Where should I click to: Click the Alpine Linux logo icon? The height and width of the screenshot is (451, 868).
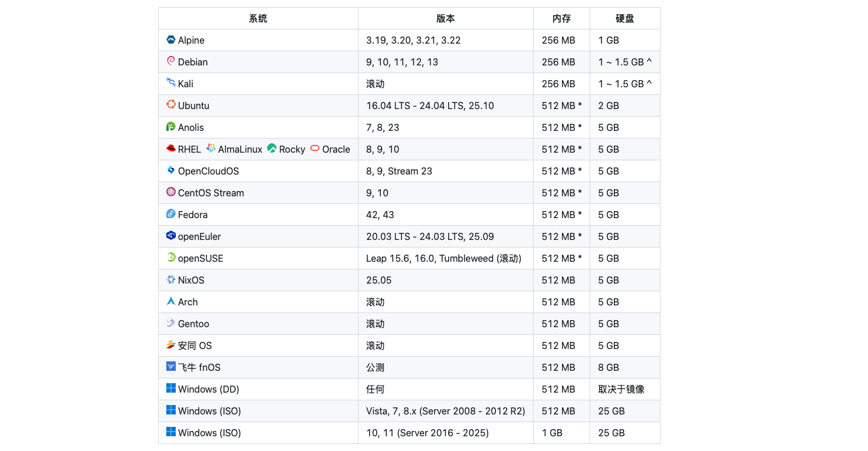click(170, 40)
